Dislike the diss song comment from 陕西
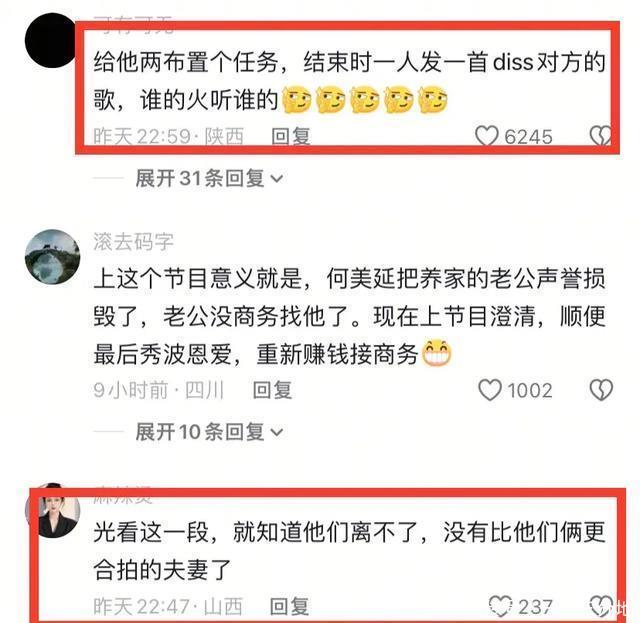 tap(600, 136)
